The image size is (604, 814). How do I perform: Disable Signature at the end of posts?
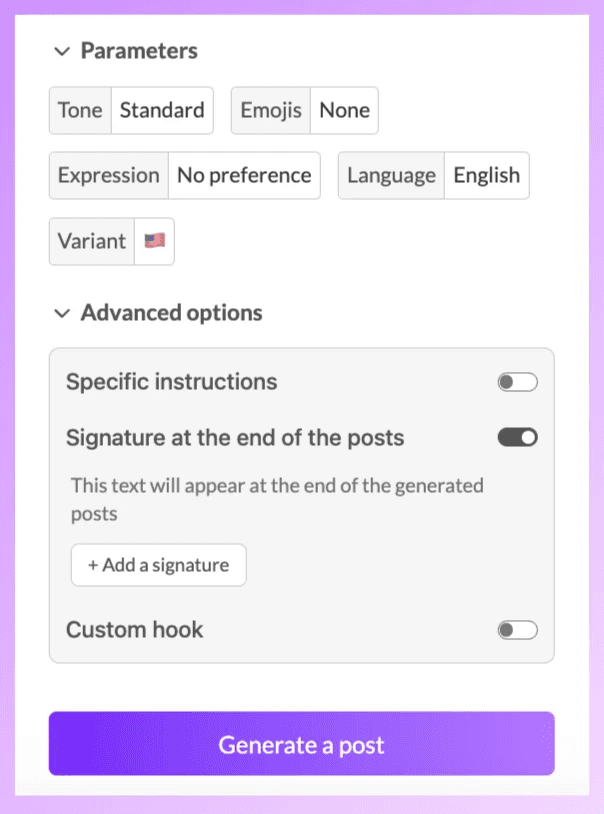coord(517,438)
